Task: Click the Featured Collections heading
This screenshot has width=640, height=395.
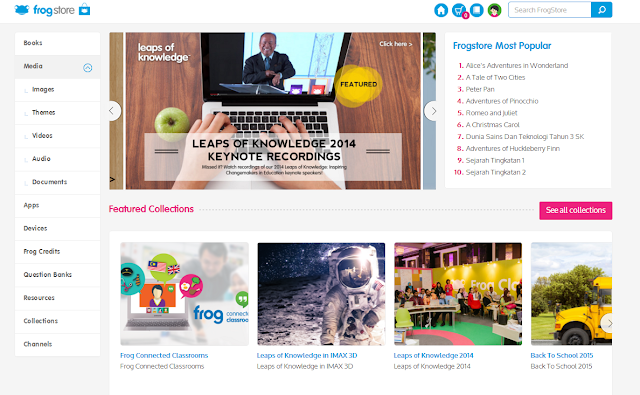Action: 151,209
